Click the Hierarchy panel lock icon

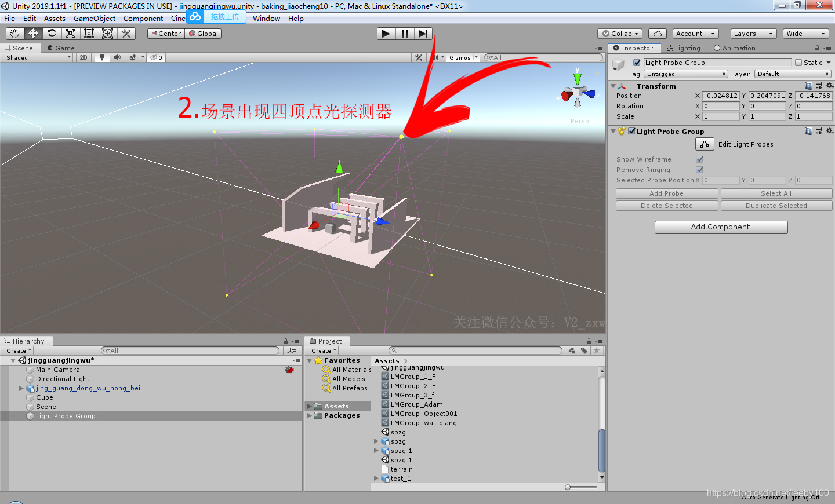[x=285, y=341]
